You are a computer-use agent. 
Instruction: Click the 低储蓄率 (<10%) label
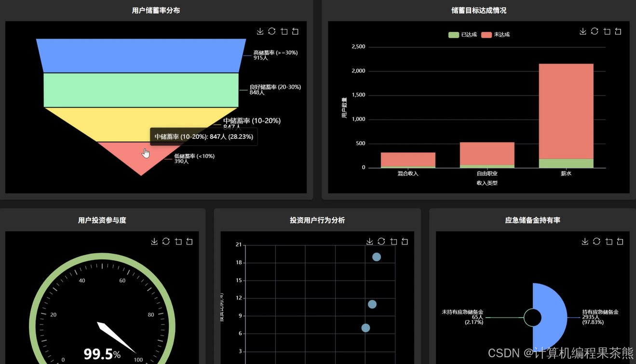(194, 159)
